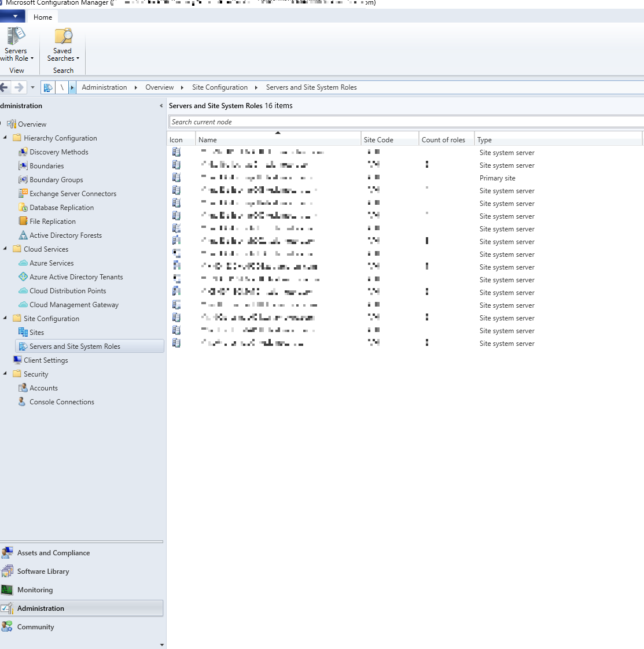Click the Security folder label
The image size is (644, 649).
pyautogui.click(x=36, y=374)
